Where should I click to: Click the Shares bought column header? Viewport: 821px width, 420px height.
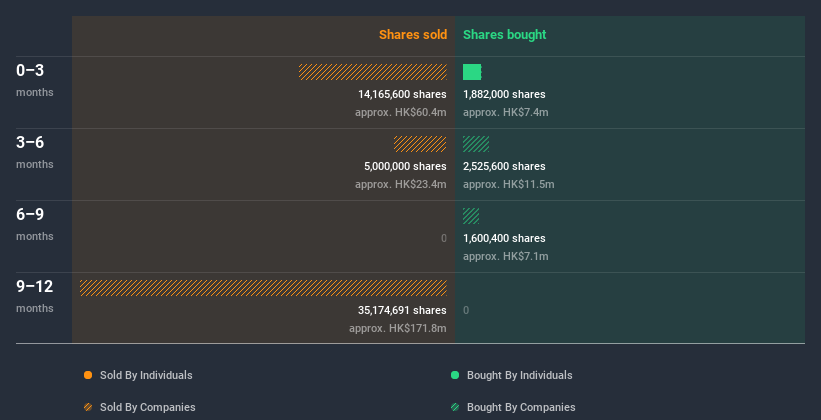click(x=504, y=35)
